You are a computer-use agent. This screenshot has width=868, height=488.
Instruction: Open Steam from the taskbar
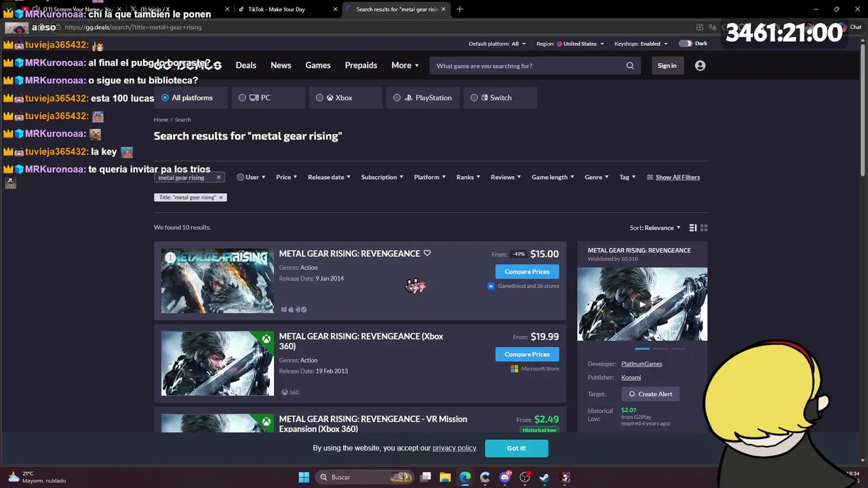click(x=545, y=477)
